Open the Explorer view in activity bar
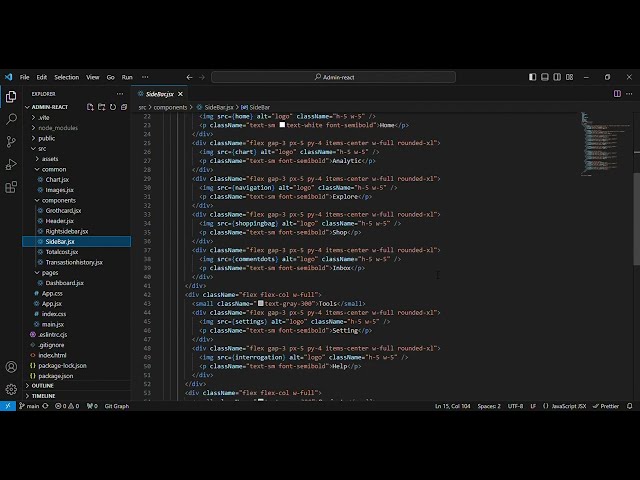 pyautogui.click(x=11, y=97)
